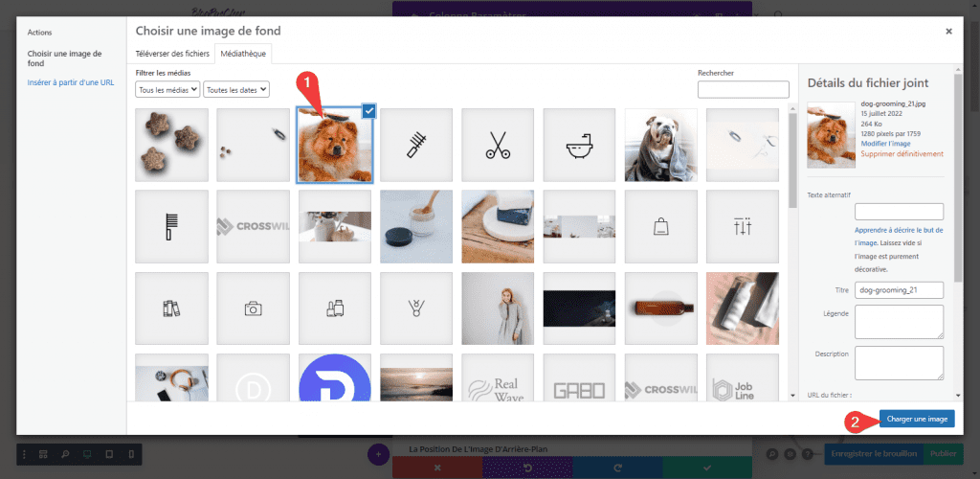Select the sliders settings icon image
Screen dimensions: 980x479
743,226
